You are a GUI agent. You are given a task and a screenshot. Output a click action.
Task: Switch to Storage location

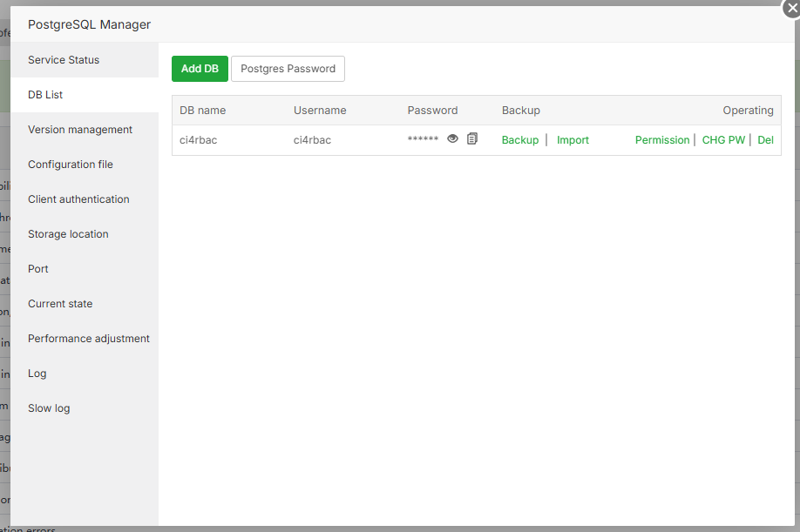click(x=85, y=234)
